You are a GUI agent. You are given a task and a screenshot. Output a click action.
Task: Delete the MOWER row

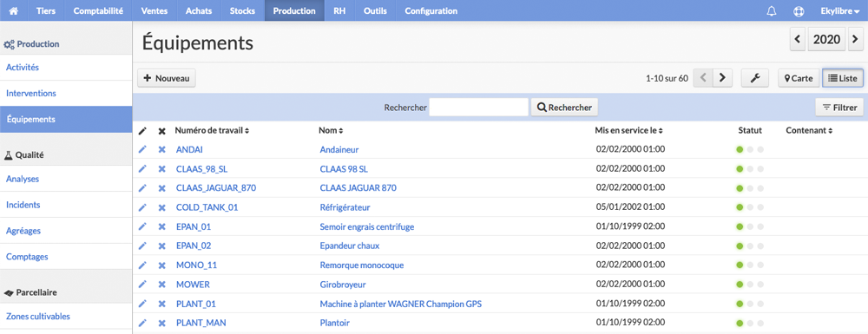click(161, 285)
